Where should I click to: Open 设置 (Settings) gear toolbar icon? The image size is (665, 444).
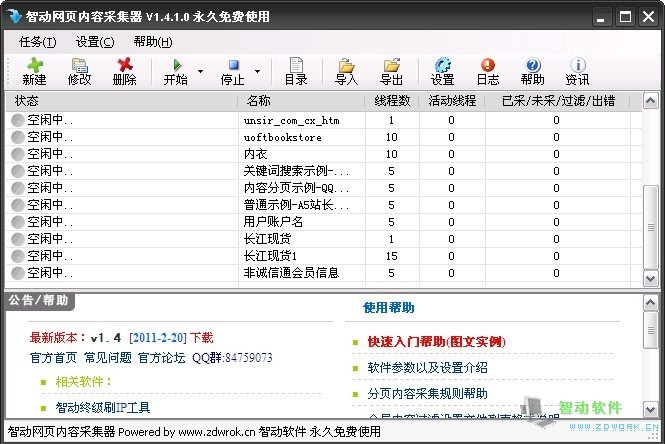click(442, 71)
